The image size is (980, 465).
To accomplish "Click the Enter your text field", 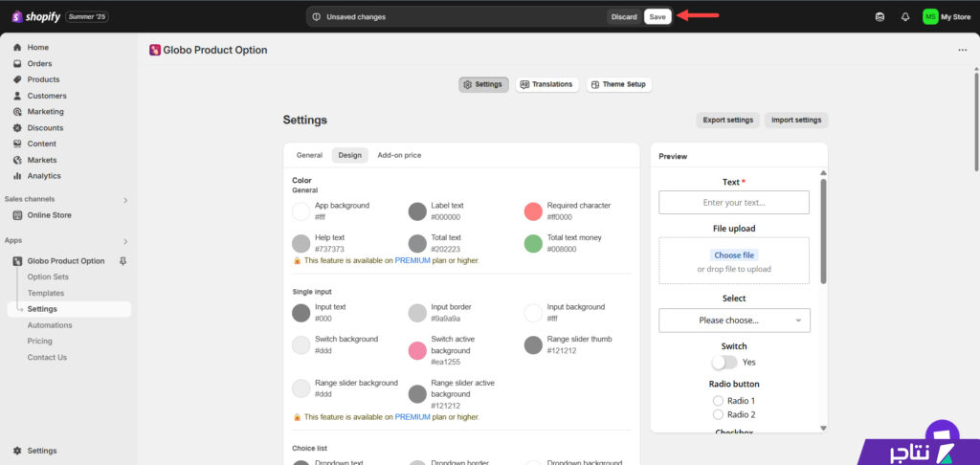I will pos(734,203).
